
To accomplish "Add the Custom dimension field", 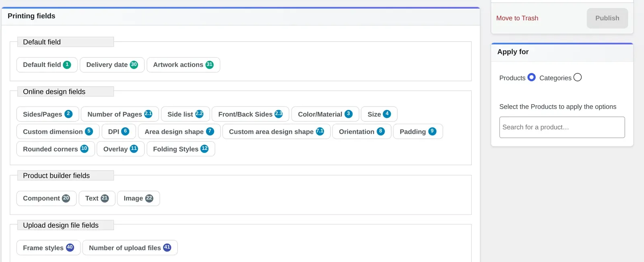I will pos(58,131).
